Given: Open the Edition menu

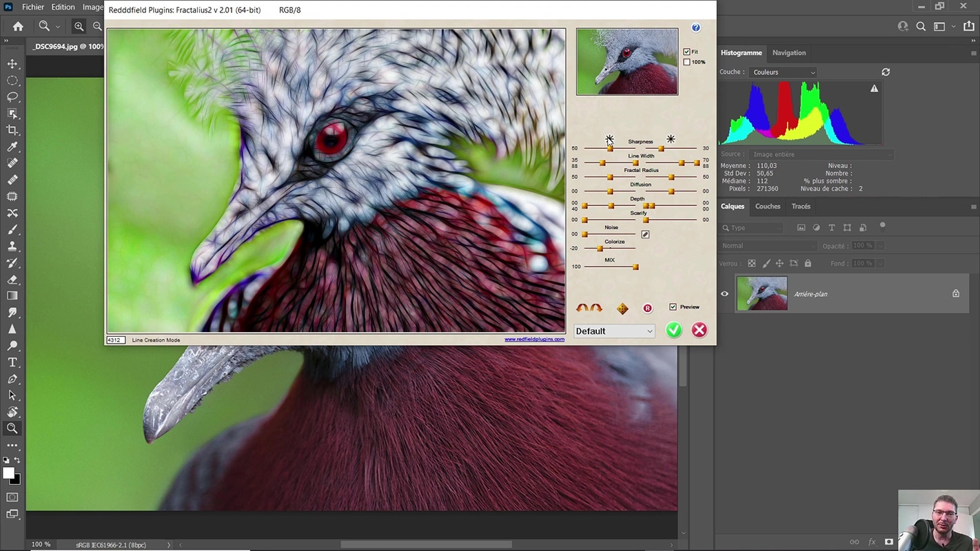Looking at the screenshot, I should pos(63,7).
